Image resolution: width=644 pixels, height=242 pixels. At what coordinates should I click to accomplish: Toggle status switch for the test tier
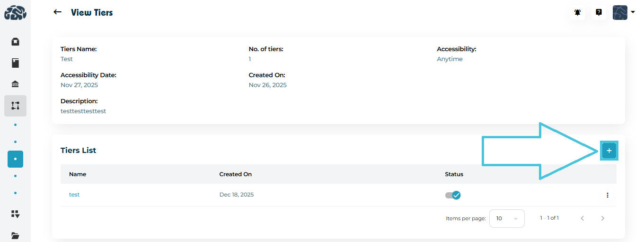(x=453, y=195)
